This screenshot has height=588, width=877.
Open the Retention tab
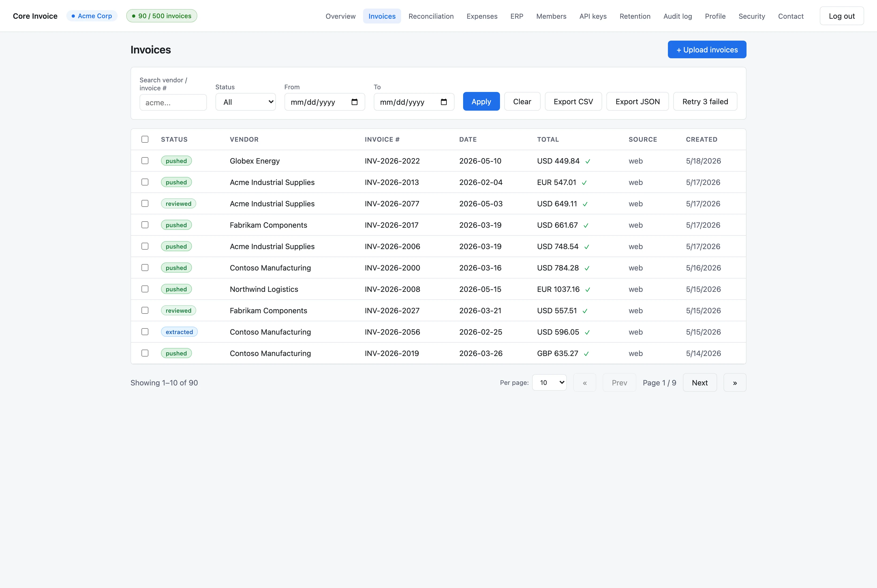click(635, 16)
